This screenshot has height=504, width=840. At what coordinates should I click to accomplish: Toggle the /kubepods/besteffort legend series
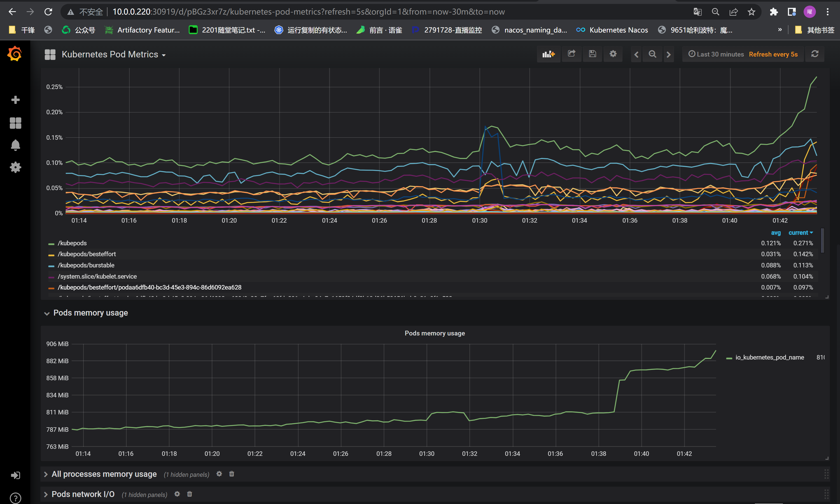[x=87, y=254]
